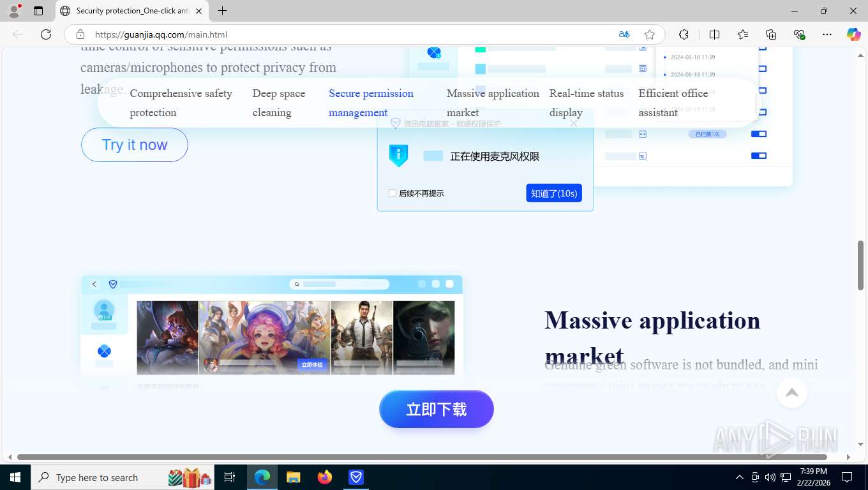Click the 知道了(10s) button
868x490 pixels.
click(x=554, y=193)
